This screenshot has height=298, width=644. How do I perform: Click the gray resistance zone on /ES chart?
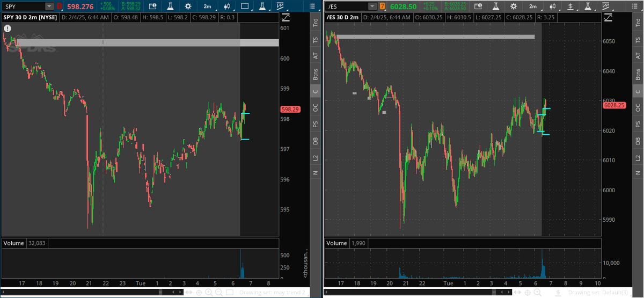tap(436, 37)
